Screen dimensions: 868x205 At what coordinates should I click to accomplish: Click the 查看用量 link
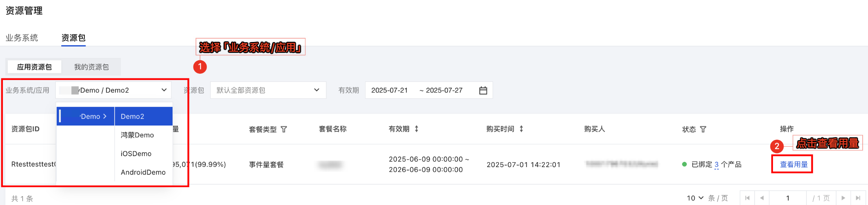pyautogui.click(x=794, y=164)
